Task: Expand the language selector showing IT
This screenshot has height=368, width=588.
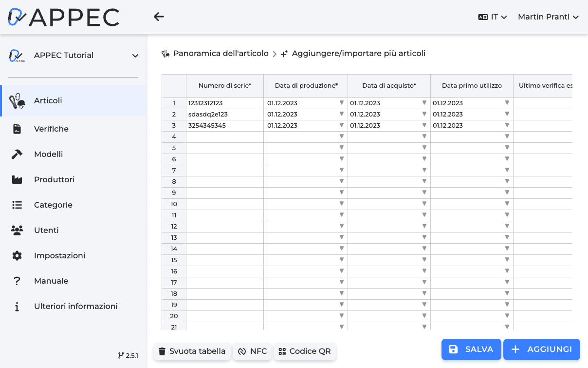Action: pyautogui.click(x=493, y=16)
